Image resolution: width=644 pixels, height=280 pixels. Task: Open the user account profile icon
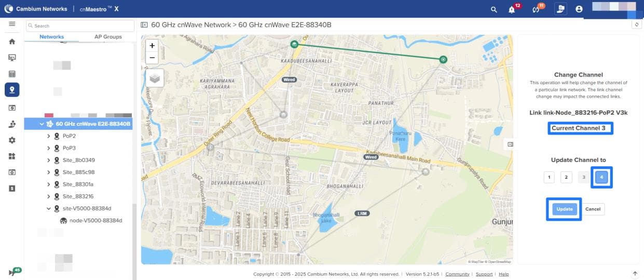[579, 9]
